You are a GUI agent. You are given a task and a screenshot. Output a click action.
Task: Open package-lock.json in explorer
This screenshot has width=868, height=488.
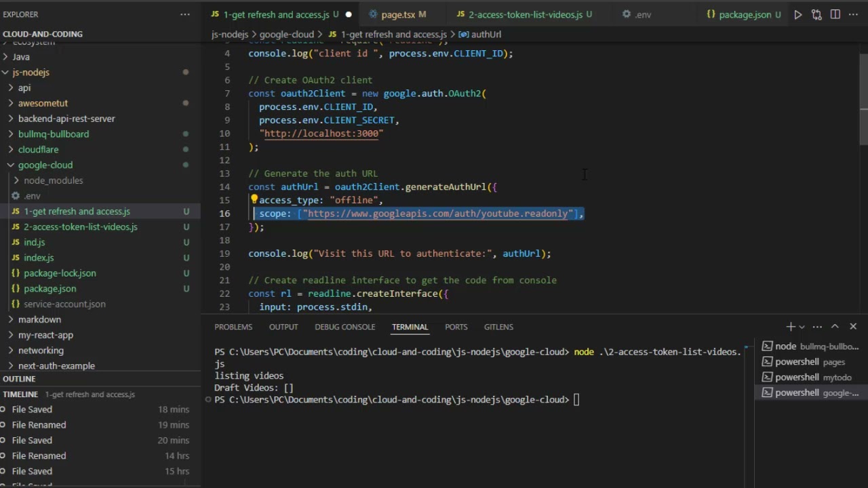100,273
